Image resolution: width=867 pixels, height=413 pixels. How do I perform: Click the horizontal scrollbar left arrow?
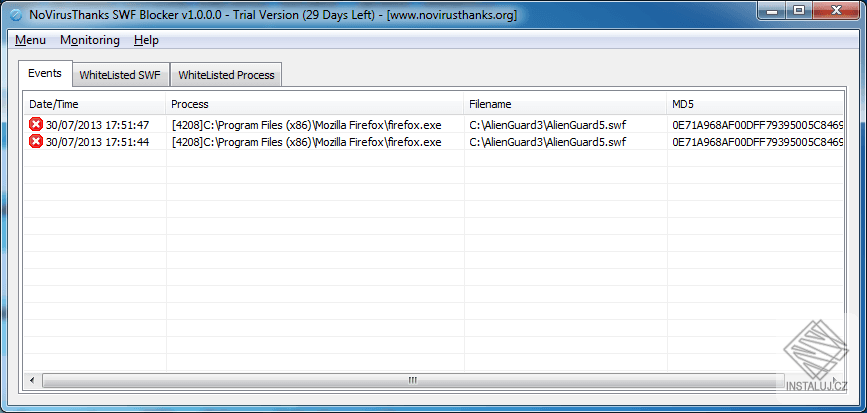point(32,380)
